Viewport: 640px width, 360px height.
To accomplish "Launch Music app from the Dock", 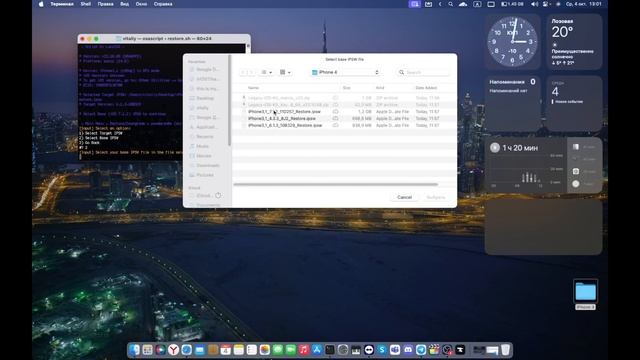I will coord(304,350).
